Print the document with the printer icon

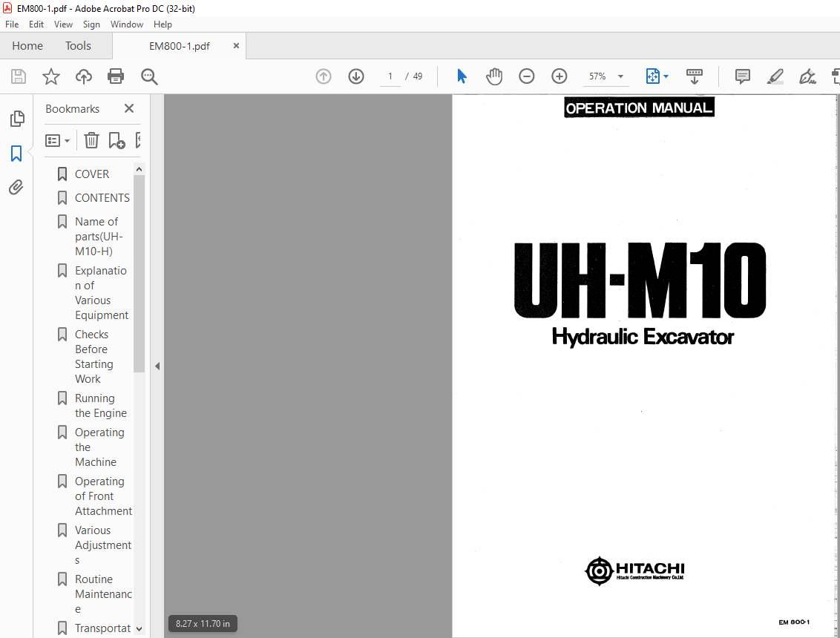(x=116, y=76)
